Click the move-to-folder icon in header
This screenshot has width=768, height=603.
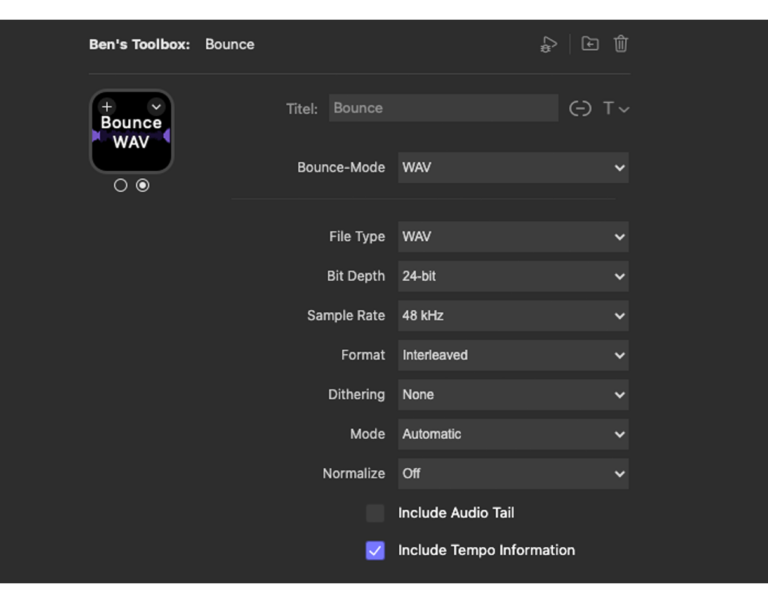point(590,44)
